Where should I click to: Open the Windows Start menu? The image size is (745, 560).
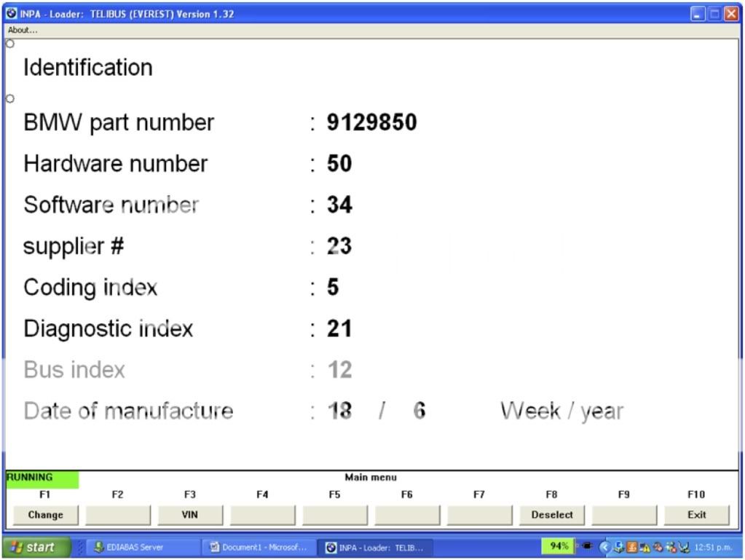[x=36, y=548]
